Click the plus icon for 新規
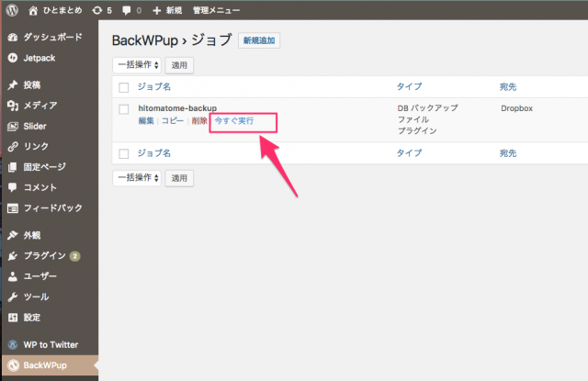 pyautogui.click(x=157, y=10)
